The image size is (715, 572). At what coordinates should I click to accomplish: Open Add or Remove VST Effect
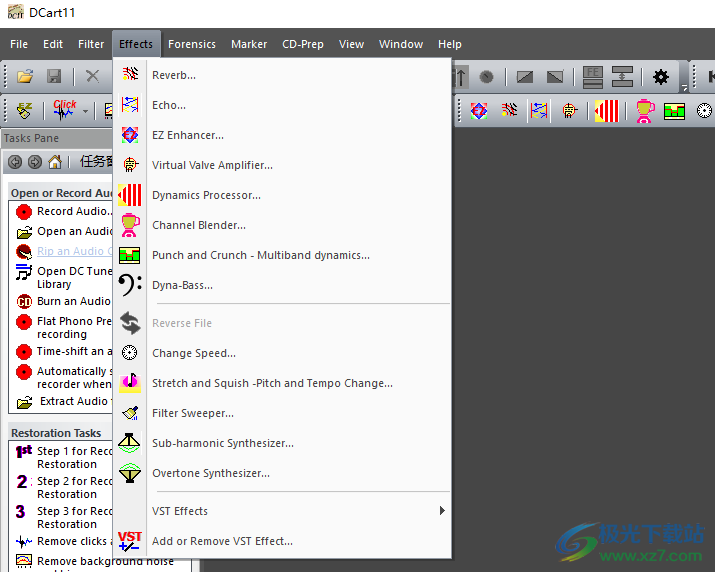pos(222,541)
